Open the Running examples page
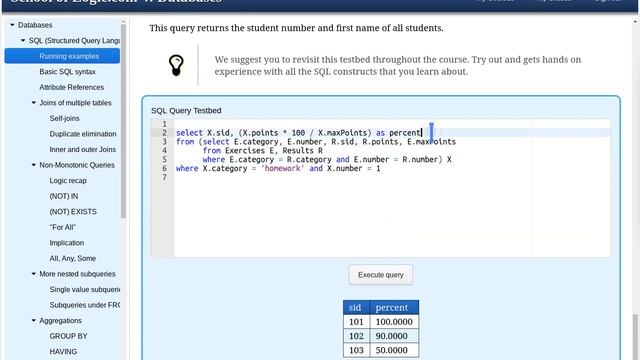 pyautogui.click(x=62, y=56)
